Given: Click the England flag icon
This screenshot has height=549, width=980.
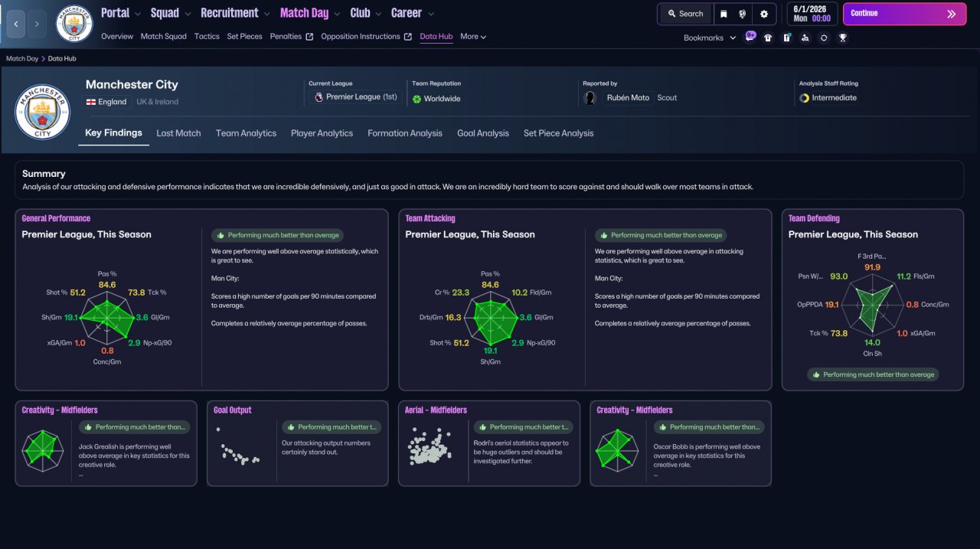Looking at the screenshot, I should pos(91,102).
